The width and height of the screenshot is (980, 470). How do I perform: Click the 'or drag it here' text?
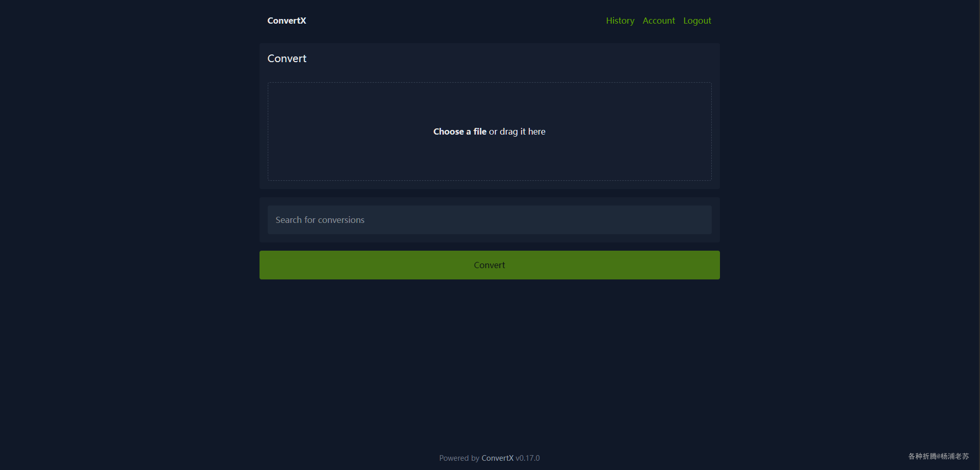pyautogui.click(x=517, y=131)
